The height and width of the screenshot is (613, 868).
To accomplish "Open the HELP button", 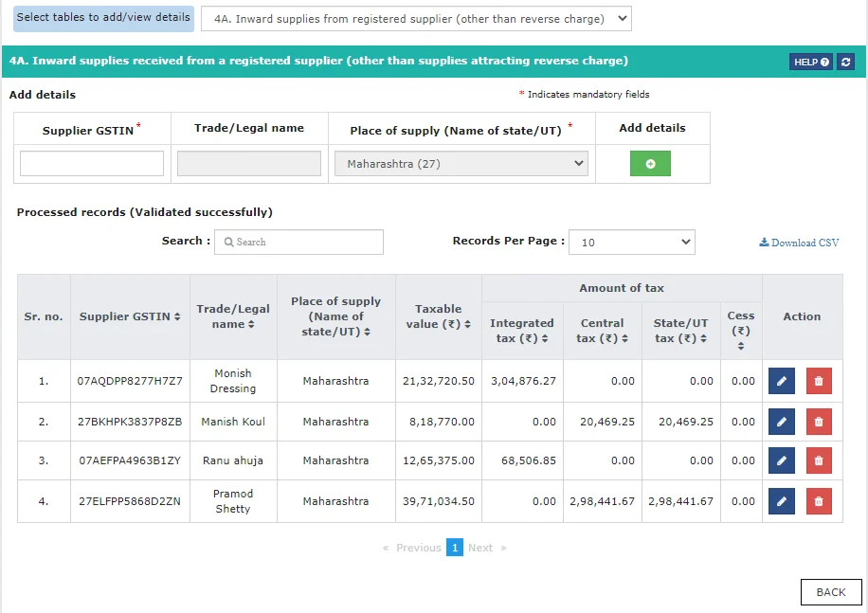I will (x=811, y=62).
